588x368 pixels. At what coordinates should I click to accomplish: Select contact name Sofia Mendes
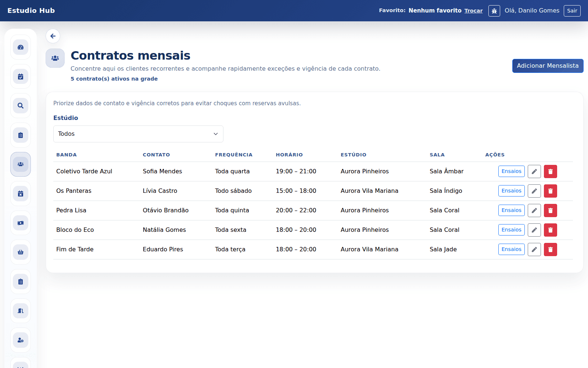click(x=162, y=171)
